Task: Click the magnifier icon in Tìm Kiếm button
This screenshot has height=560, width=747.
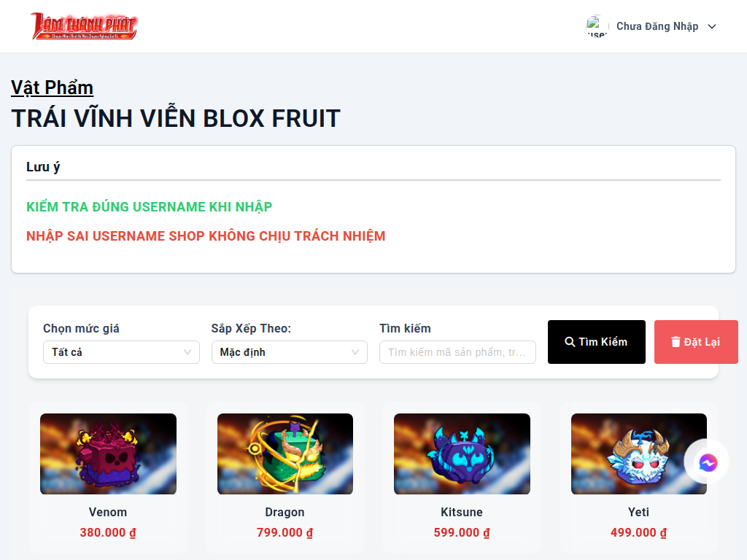Action: [x=570, y=342]
